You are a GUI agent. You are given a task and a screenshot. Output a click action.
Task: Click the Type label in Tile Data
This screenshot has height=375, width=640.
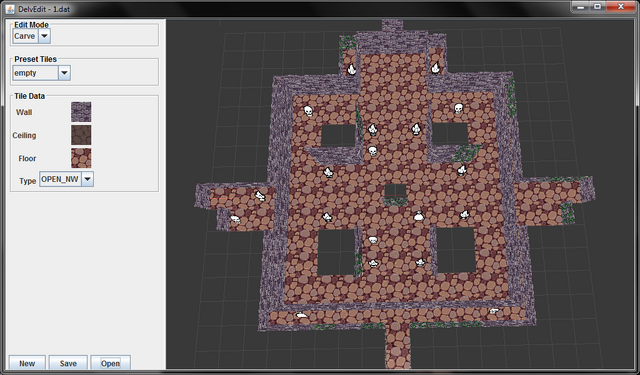pyautogui.click(x=28, y=181)
